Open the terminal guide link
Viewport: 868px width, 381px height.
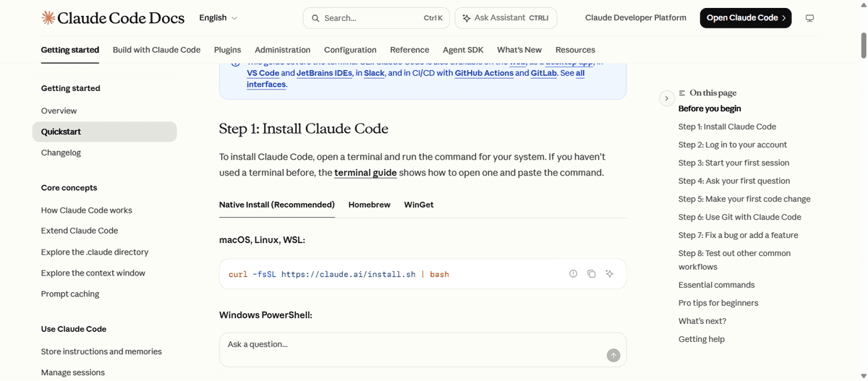pos(365,173)
